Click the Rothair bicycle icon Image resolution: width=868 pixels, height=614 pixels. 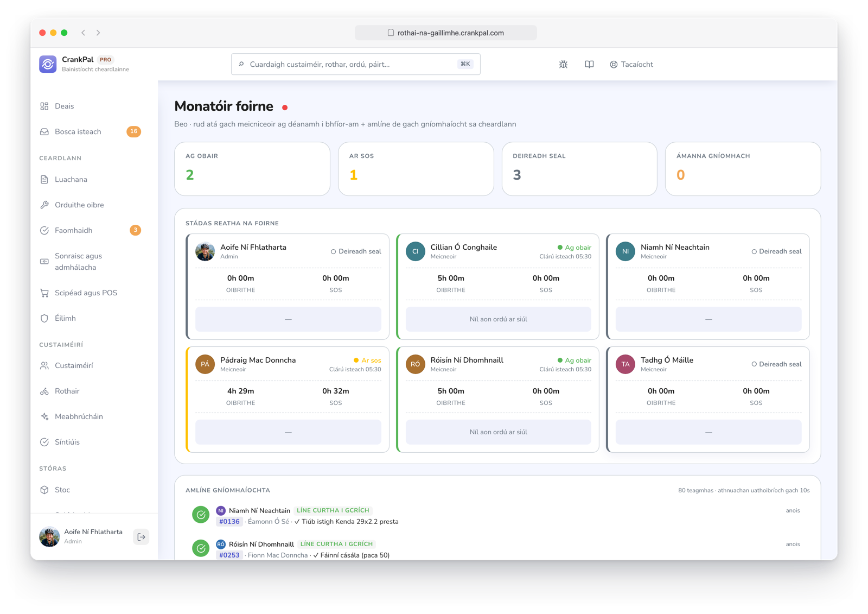coord(44,391)
